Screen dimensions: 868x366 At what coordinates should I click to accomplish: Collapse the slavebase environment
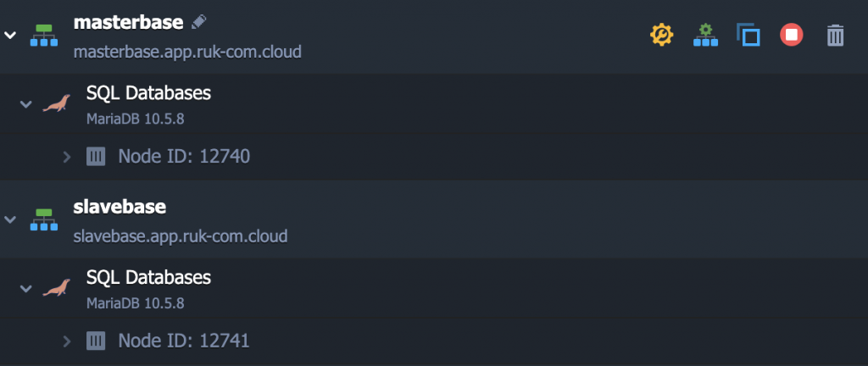coord(10,219)
